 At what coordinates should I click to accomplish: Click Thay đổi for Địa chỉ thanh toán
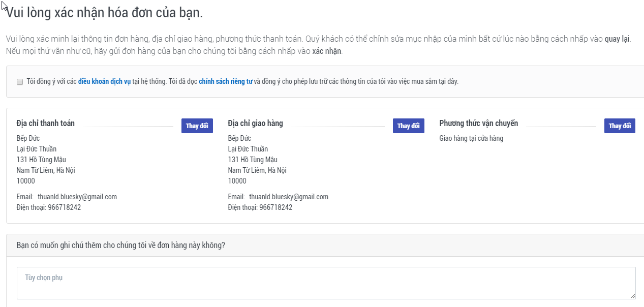[x=197, y=126]
